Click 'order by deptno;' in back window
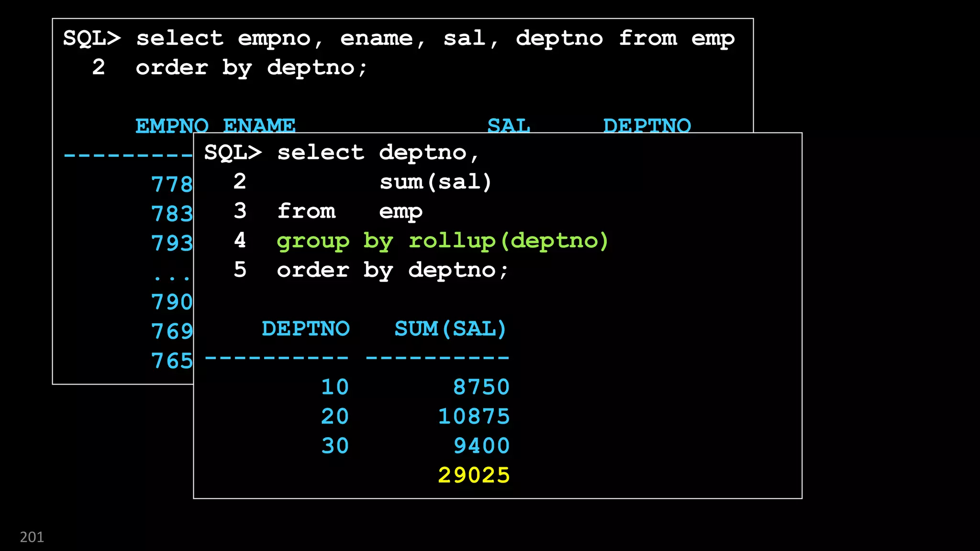This screenshot has height=551, width=980. pyautogui.click(x=251, y=68)
